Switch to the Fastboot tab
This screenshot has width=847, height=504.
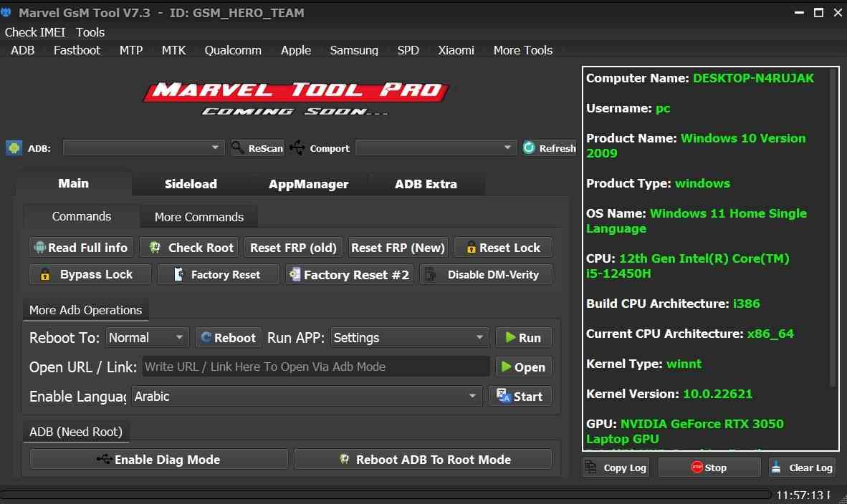point(77,50)
